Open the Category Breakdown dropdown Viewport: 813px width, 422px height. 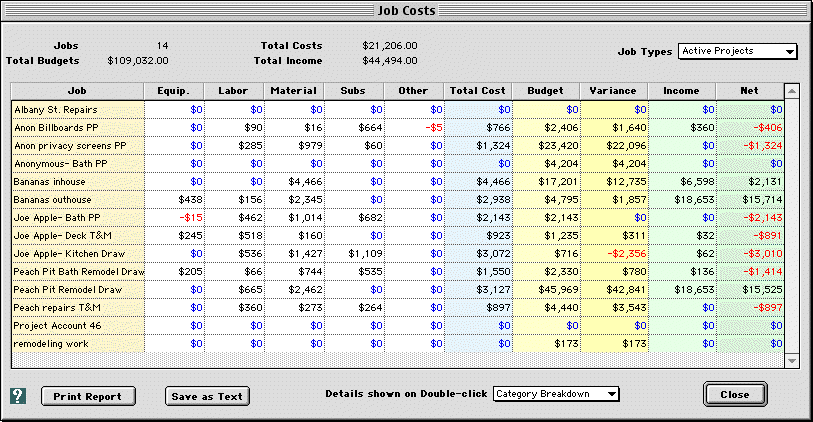point(556,394)
